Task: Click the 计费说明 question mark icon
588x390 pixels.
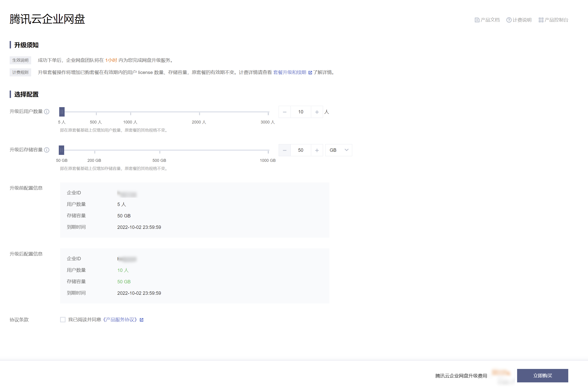Action: pyautogui.click(x=509, y=20)
